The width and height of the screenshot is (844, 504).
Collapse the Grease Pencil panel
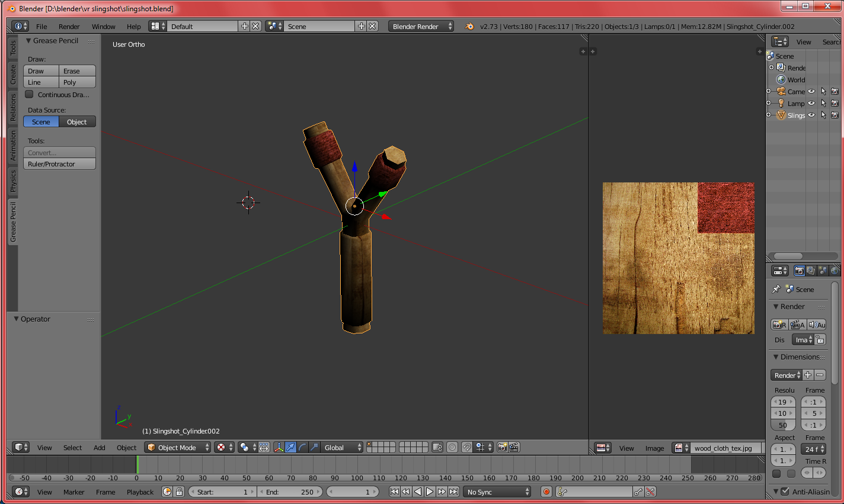pyautogui.click(x=28, y=41)
